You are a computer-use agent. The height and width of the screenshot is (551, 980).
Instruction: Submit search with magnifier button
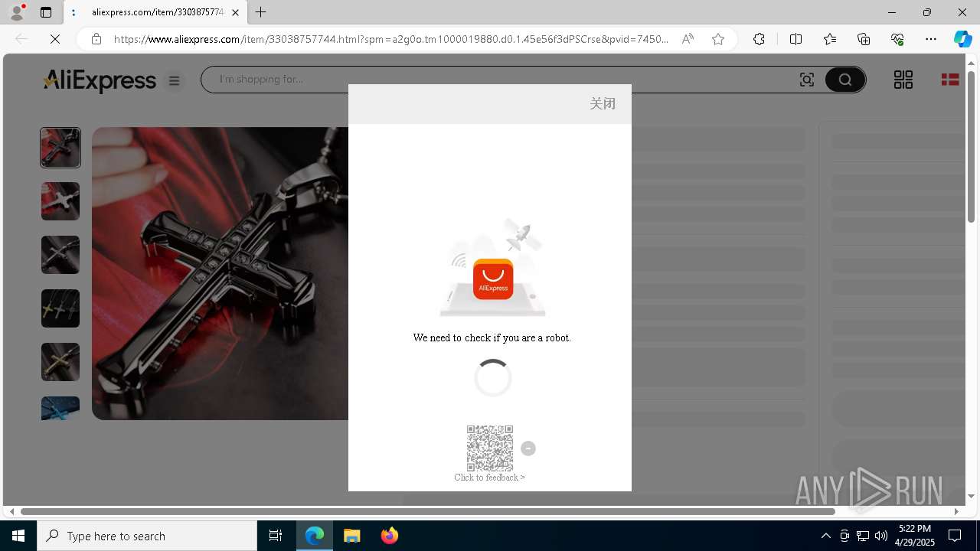click(x=845, y=80)
